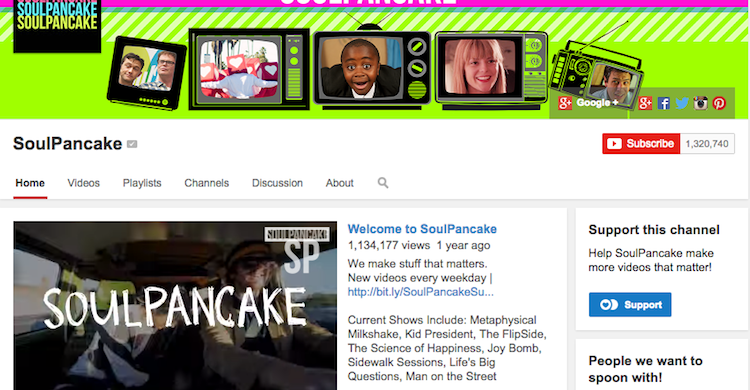Viewport: 750px width, 390px height.
Task: Switch to the Videos tab
Action: tap(83, 183)
